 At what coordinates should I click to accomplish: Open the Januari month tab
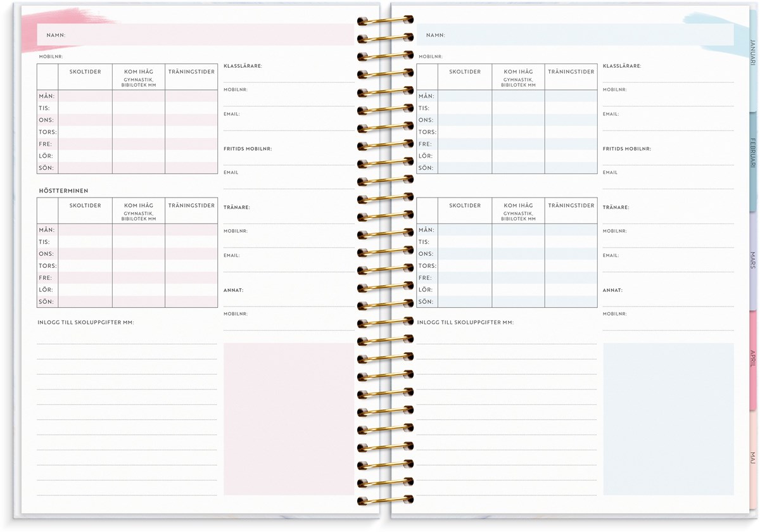point(752,54)
